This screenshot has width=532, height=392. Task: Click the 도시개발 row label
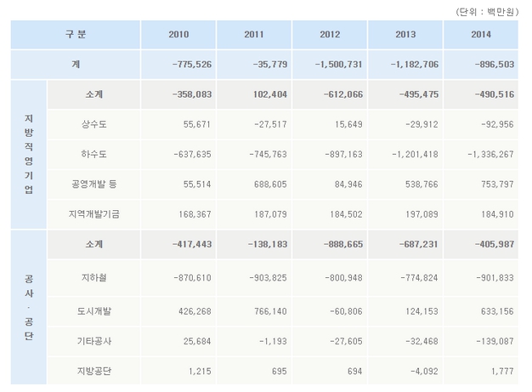(94, 310)
